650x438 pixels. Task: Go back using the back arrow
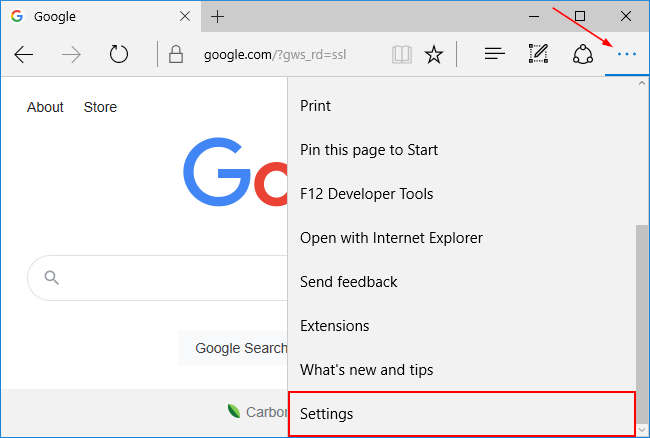point(24,54)
